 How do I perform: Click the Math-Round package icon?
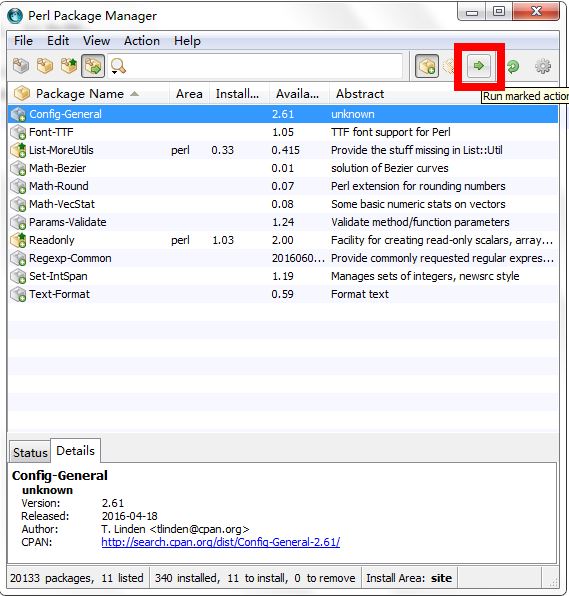point(18,186)
